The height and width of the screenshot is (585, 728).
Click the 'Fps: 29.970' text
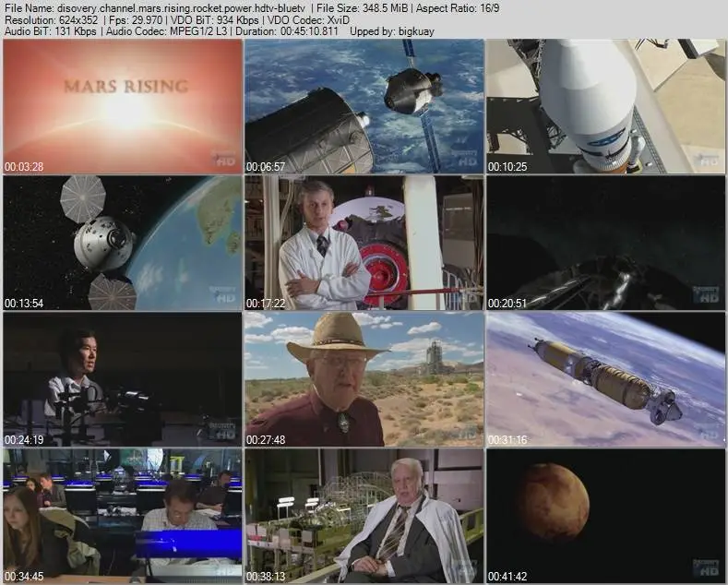point(136,20)
